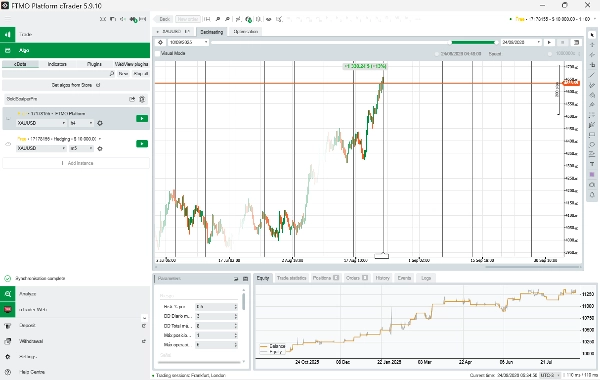Image resolution: width=600 pixels, height=380 pixels.
Task: Open settings gear of XAUUSD m5 instance
Action: 100,148
